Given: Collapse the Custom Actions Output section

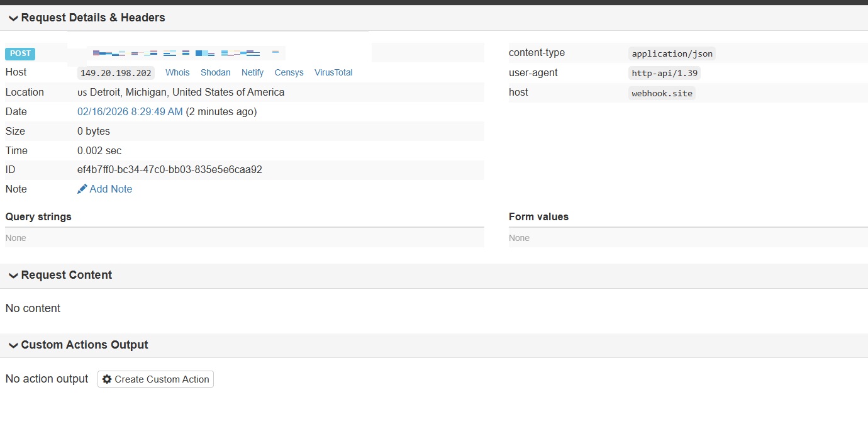Looking at the screenshot, I should [13, 345].
